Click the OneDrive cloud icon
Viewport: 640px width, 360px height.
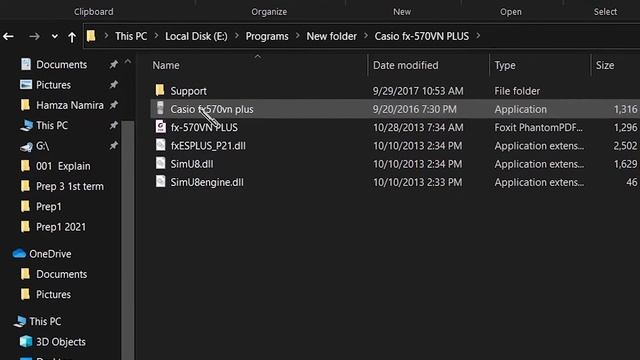coord(19,253)
